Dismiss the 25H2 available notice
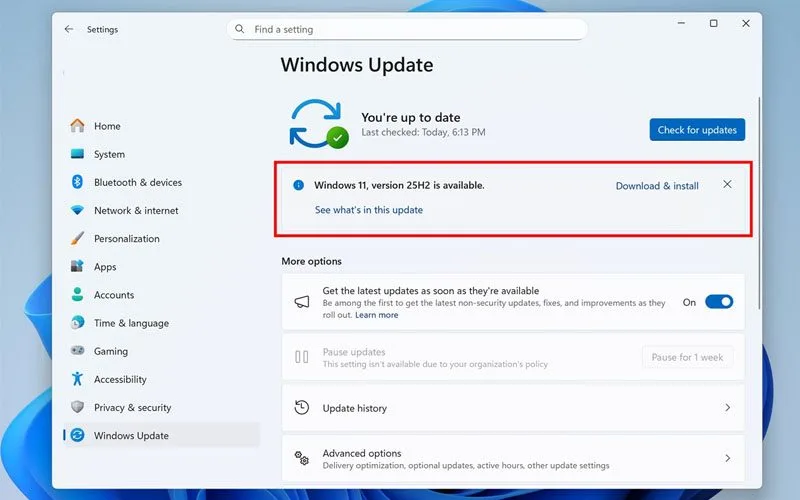 tap(728, 184)
